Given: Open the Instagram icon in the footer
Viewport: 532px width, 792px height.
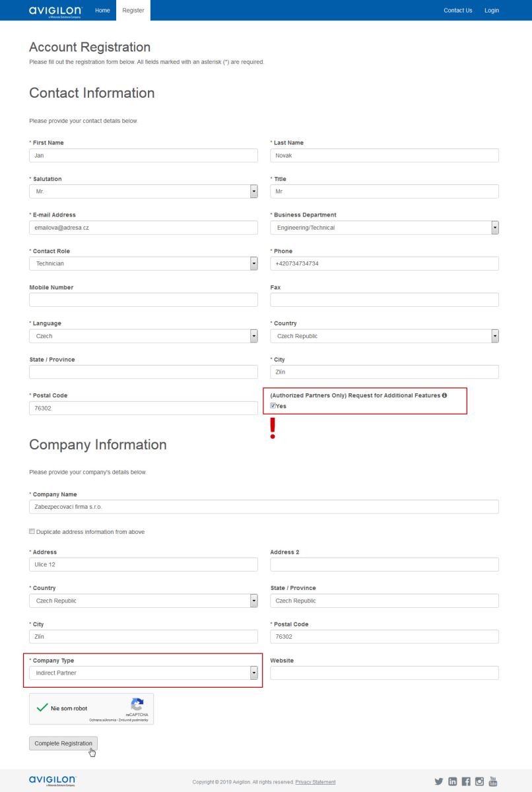Looking at the screenshot, I should tap(479, 781).
